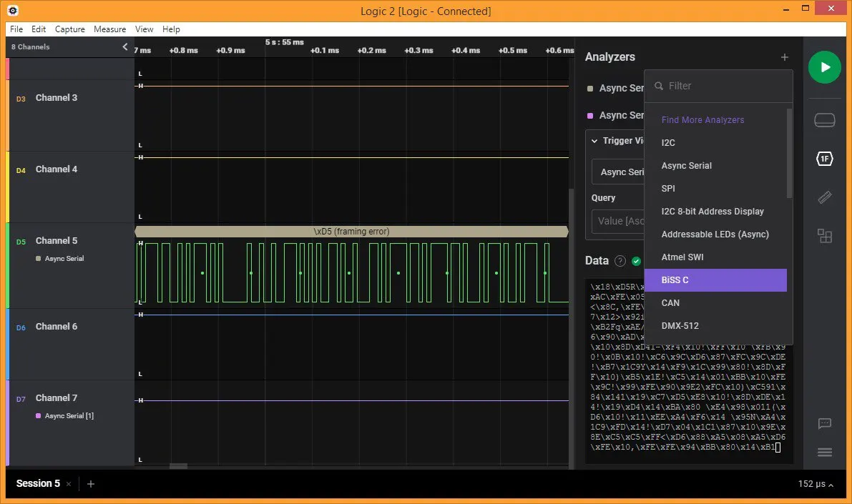Screen dimensions: 852x504
Task: Collapse the 8 Channels sidebar
Action: [125, 47]
